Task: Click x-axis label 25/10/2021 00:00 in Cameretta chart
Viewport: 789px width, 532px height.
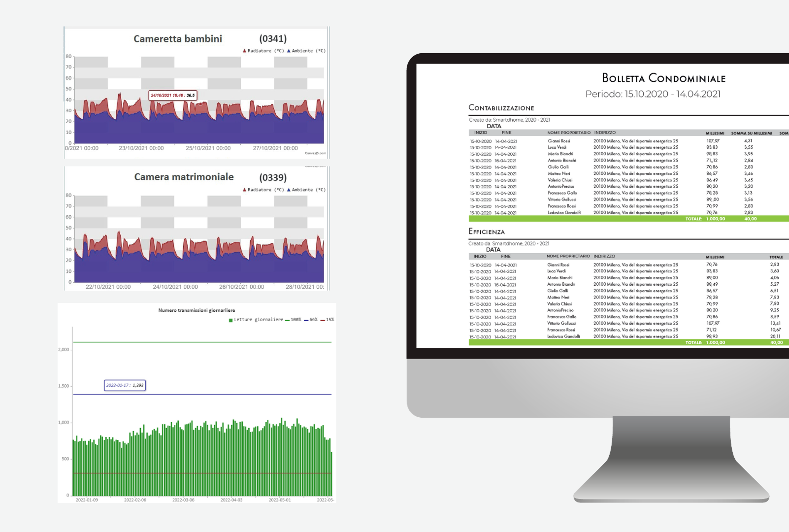Action: pyautogui.click(x=208, y=148)
